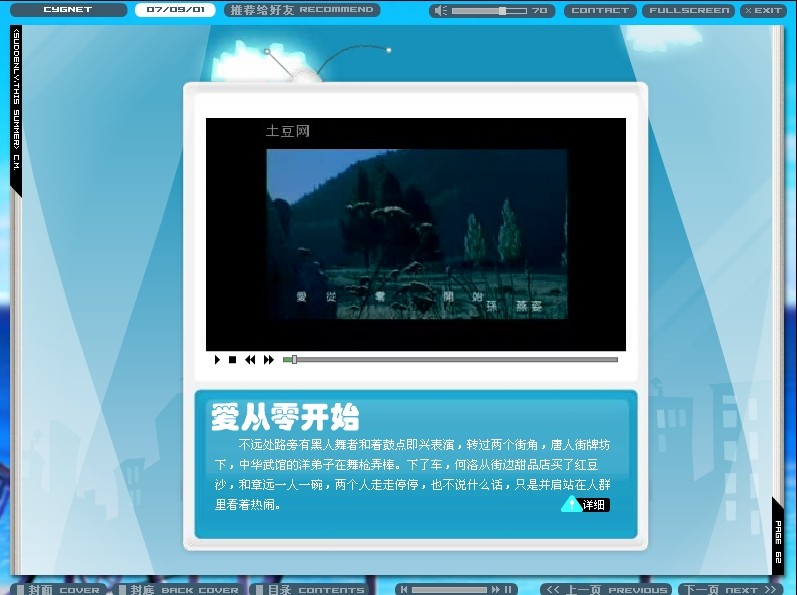Viewport: 797px width, 595px height.
Task: Rewind the video
Action: coord(250,360)
